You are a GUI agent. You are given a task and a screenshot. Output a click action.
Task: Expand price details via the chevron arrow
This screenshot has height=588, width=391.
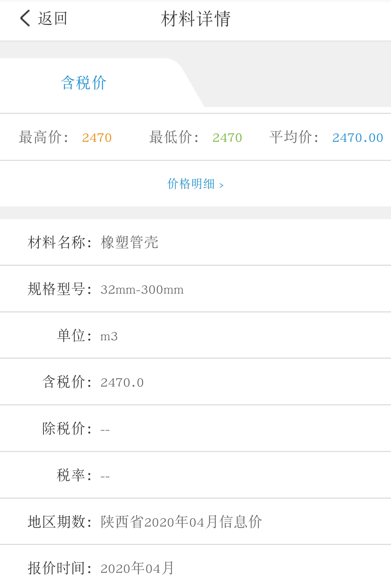tap(222, 185)
